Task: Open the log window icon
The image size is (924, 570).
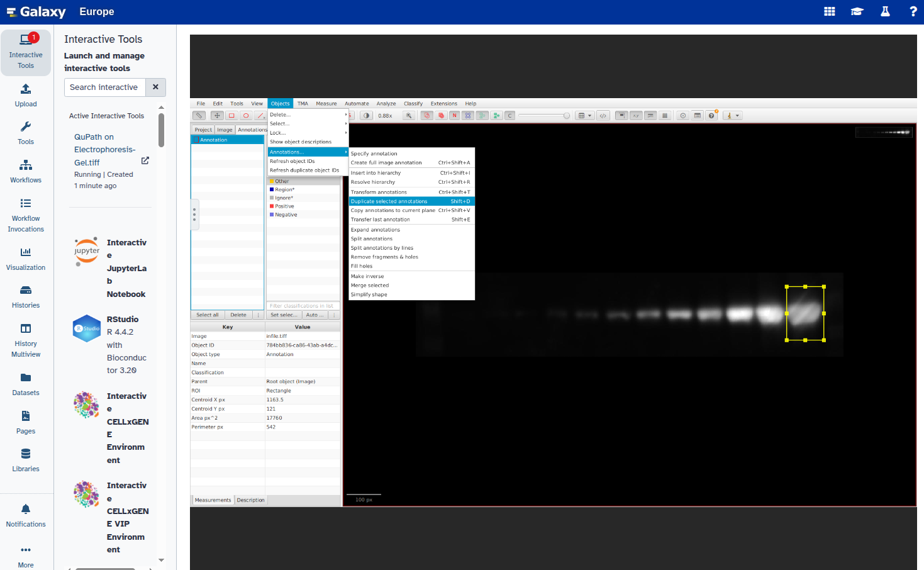Action: (x=697, y=116)
